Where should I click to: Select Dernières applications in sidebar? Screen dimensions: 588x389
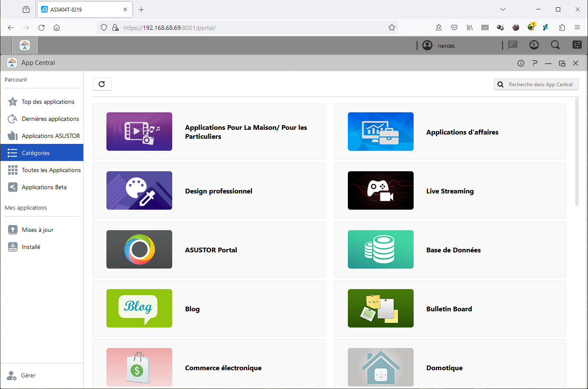[x=42, y=119]
